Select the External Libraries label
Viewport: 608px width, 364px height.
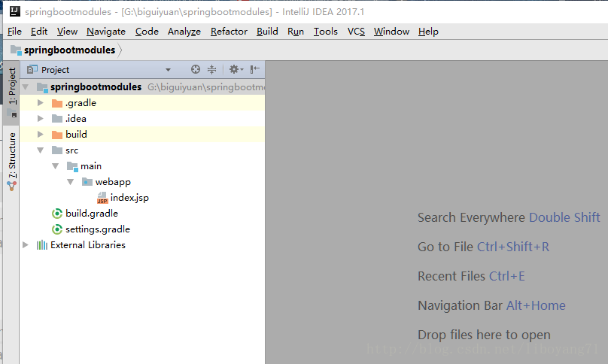coord(87,245)
